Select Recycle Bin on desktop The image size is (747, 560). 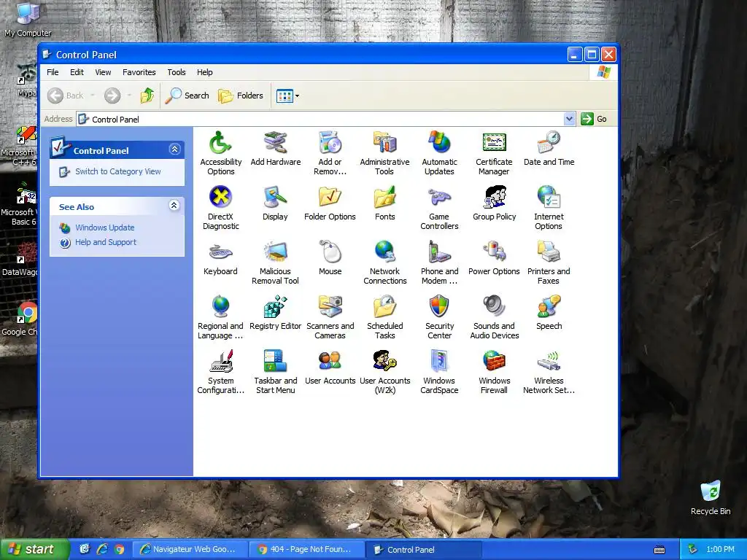(711, 497)
